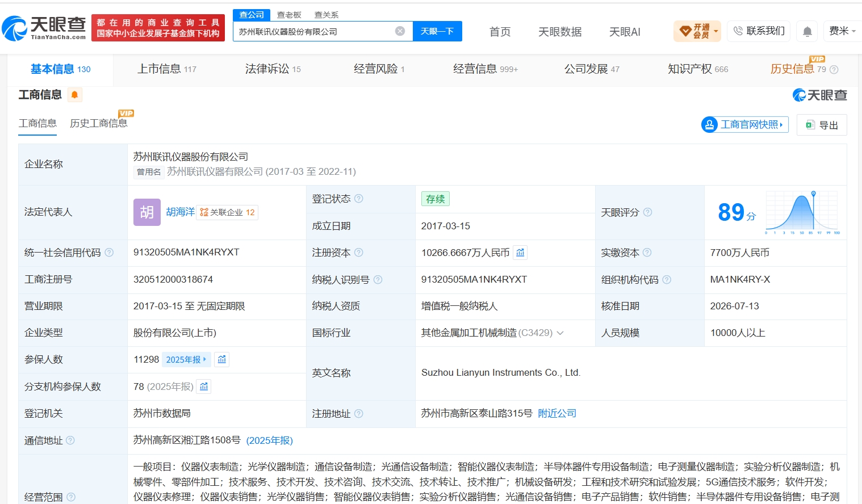This screenshot has width=862, height=504.
Task: Switch to the 法律诉讼 tab
Action: tap(273, 69)
